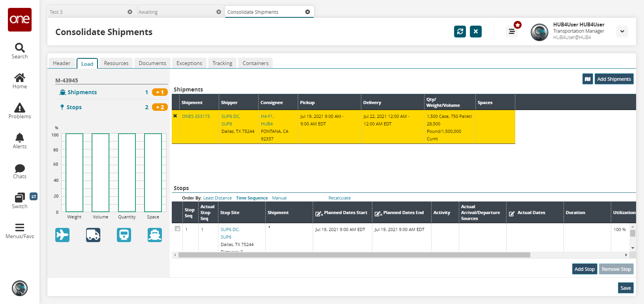Check the stop 1 row checkbox

(178, 229)
